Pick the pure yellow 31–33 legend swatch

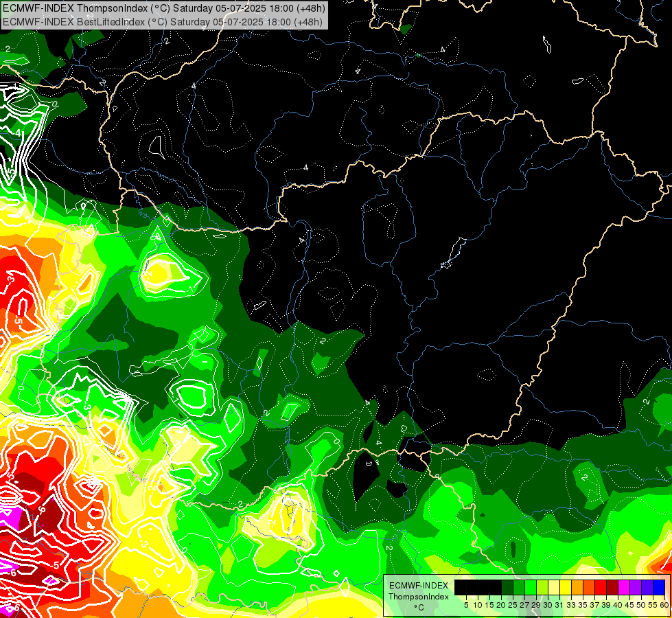point(566,587)
